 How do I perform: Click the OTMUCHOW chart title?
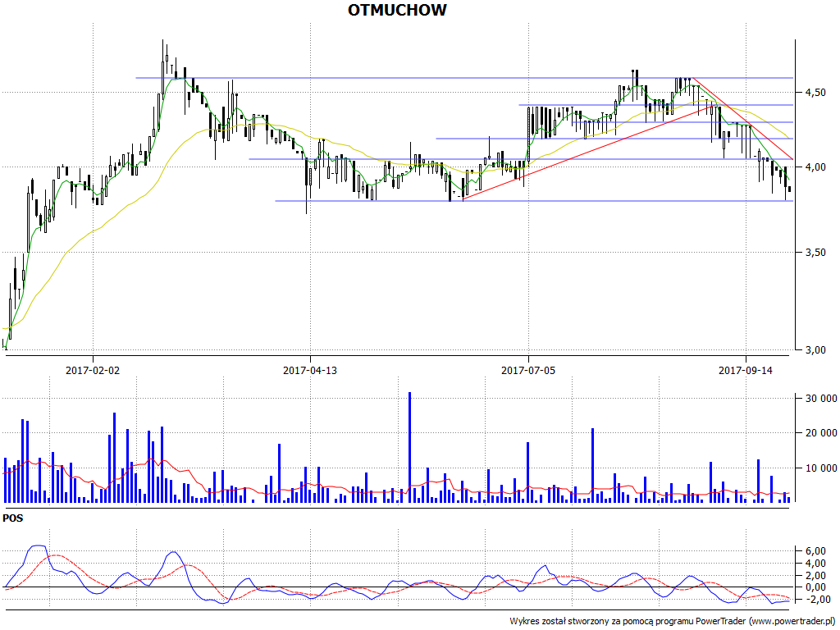tap(397, 10)
